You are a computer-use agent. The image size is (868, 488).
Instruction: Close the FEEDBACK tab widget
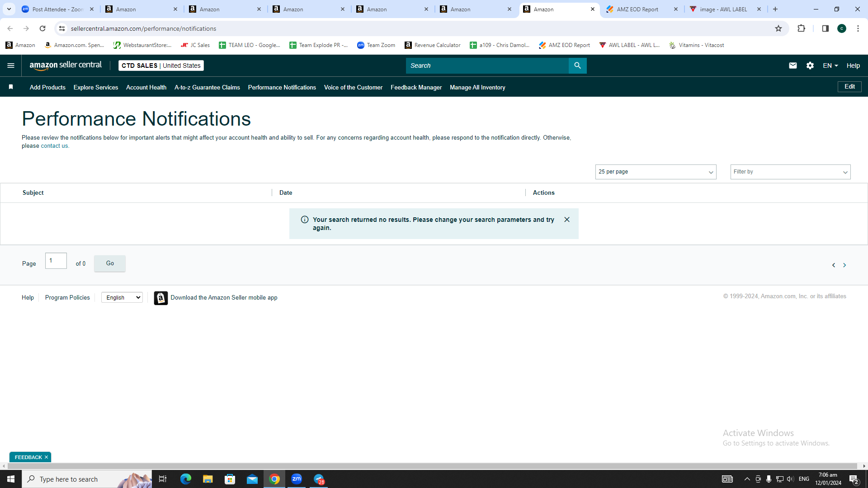(46, 457)
